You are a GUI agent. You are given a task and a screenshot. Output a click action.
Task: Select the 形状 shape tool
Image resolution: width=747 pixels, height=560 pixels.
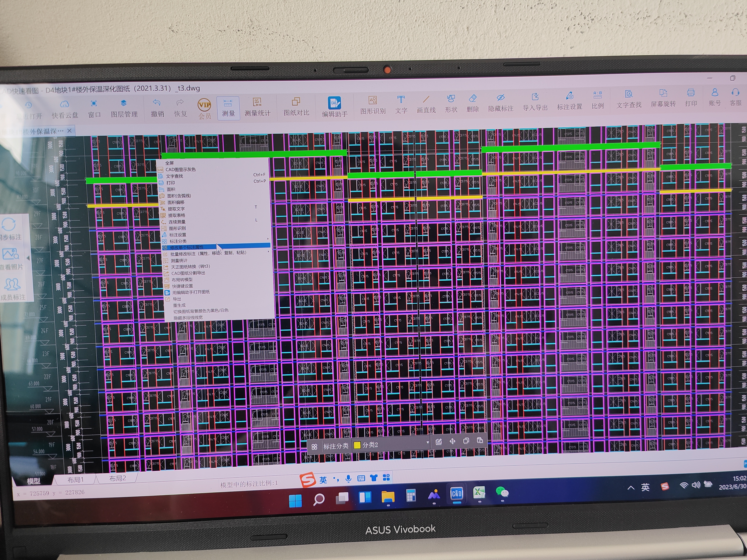point(451,104)
